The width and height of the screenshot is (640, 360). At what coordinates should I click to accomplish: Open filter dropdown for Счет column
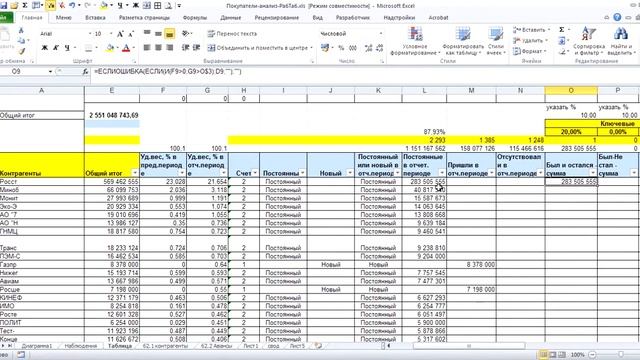(x=255, y=173)
